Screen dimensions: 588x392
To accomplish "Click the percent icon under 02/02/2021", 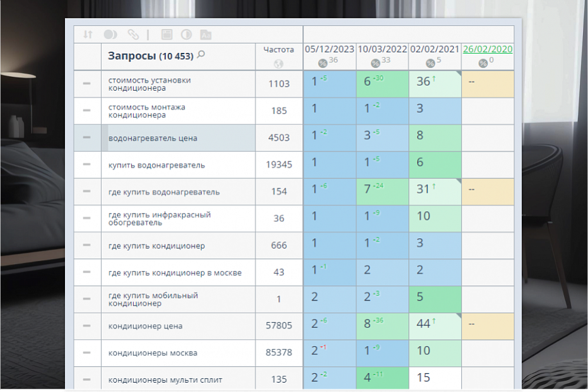I will (x=430, y=63).
